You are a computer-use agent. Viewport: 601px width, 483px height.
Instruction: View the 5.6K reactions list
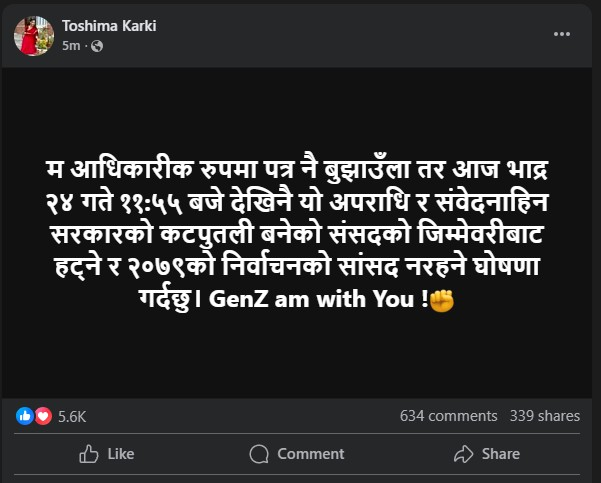click(71, 415)
